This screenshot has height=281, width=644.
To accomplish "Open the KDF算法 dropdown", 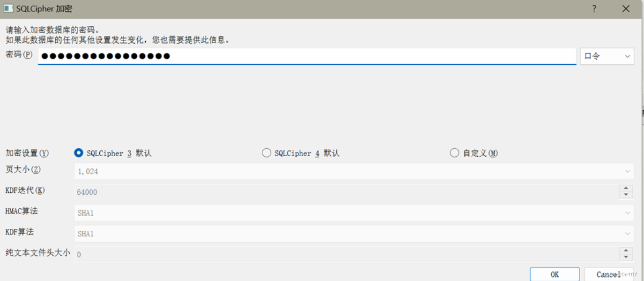I will point(354,233).
